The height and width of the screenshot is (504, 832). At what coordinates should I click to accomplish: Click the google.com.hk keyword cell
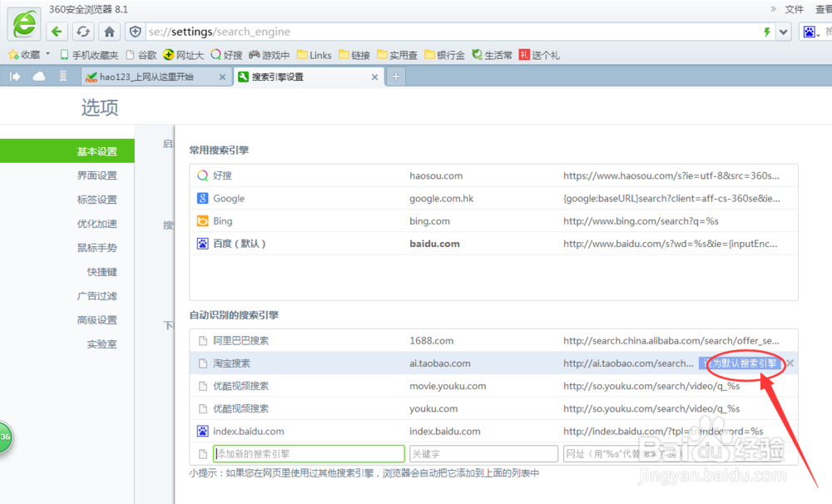(442, 199)
